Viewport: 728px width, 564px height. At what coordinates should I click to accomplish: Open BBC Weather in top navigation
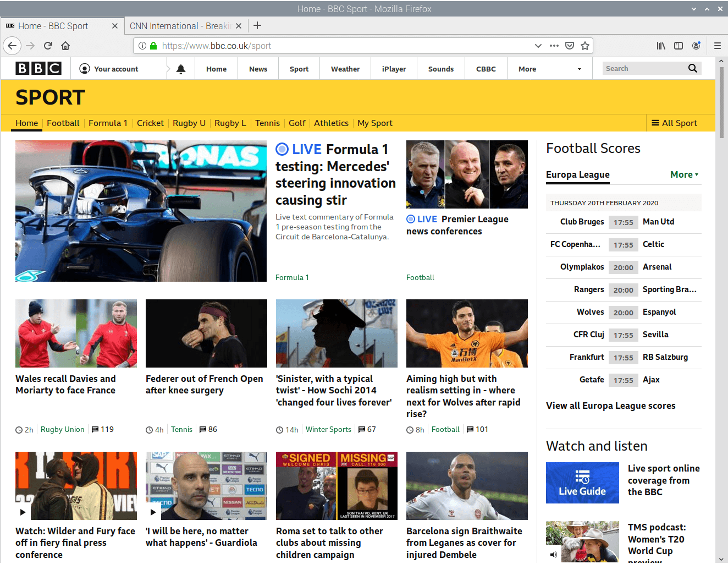345,69
